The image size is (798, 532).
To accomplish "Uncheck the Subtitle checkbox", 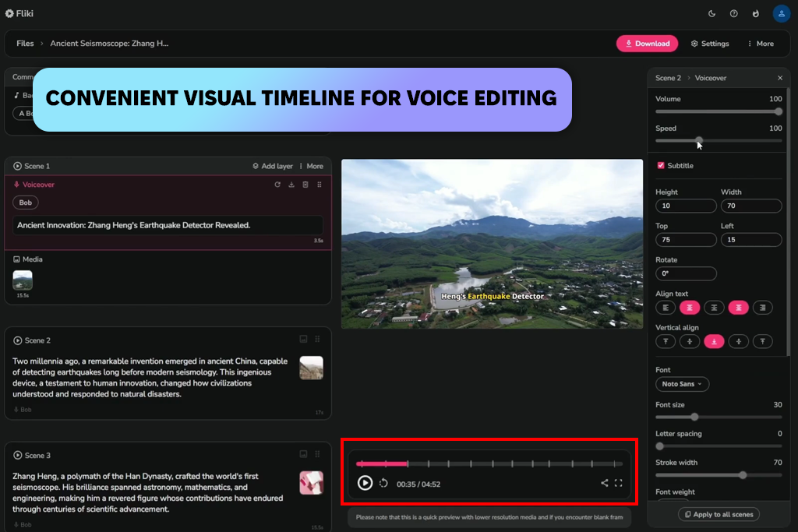I will (661, 166).
